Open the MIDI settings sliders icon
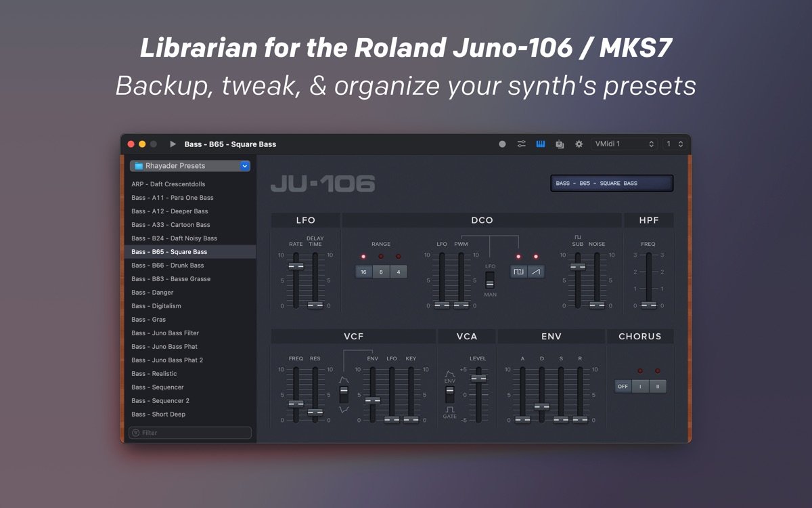The width and height of the screenshot is (812, 508). [x=521, y=144]
